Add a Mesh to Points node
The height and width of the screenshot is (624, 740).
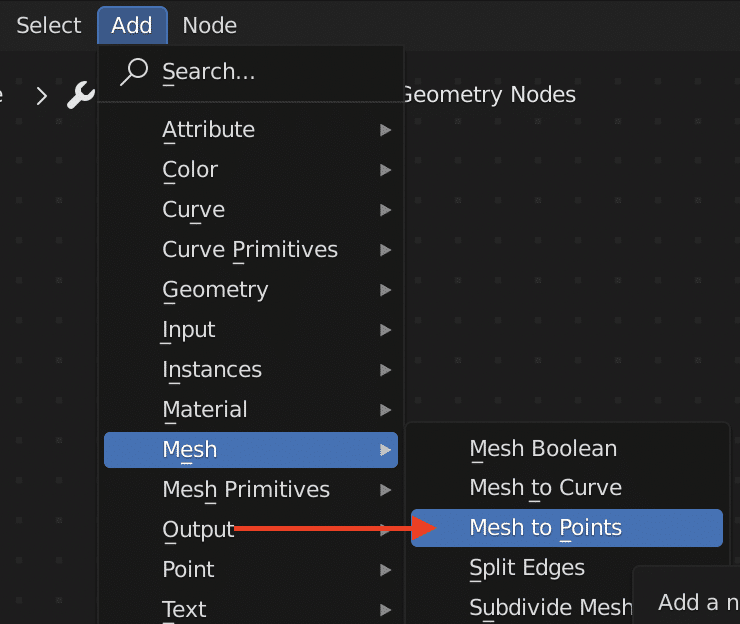click(x=567, y=528)
